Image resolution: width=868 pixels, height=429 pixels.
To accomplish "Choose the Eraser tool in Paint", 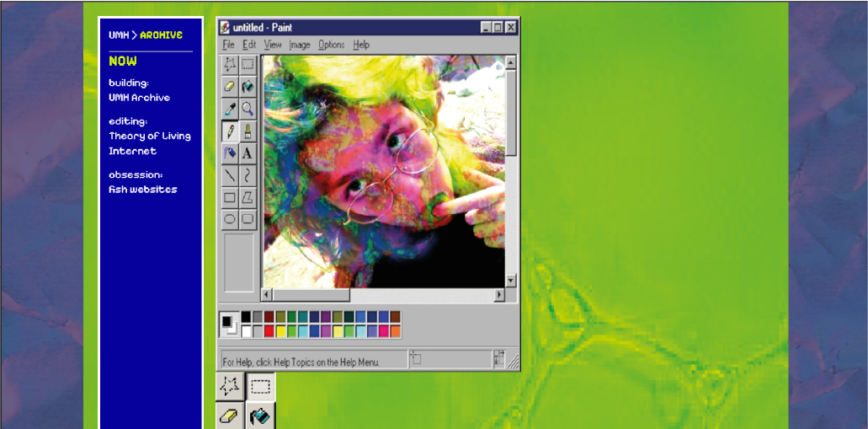I will (231, 87).
